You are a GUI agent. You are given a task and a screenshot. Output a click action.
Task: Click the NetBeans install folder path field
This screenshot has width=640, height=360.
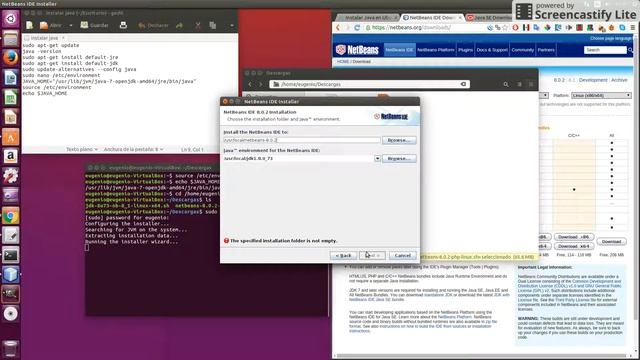[x=302, y=140]
